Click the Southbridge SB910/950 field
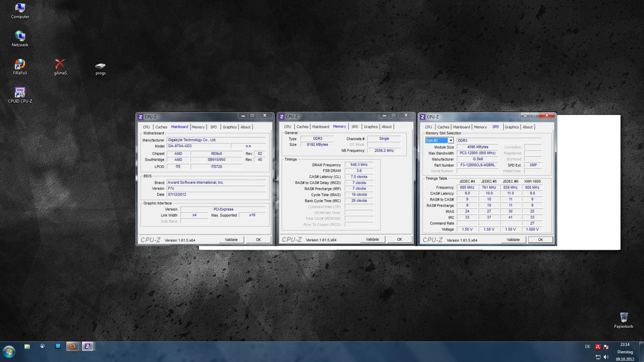 (216, 160)
